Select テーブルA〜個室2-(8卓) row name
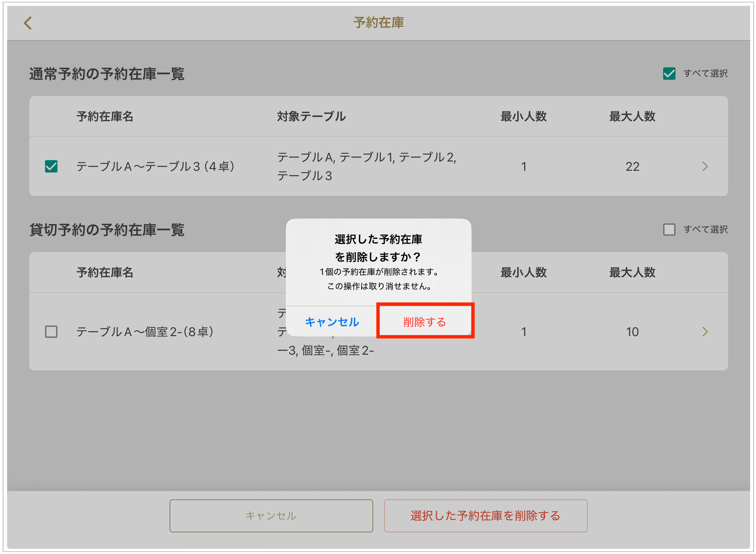 [145, 332]
